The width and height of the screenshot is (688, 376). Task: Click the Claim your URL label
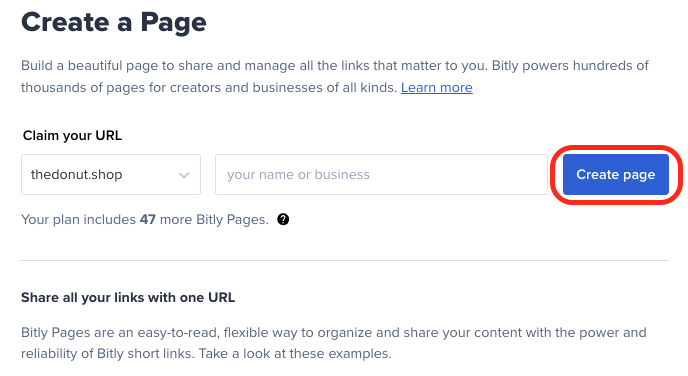pyautogui.click(x=72, y=136)
